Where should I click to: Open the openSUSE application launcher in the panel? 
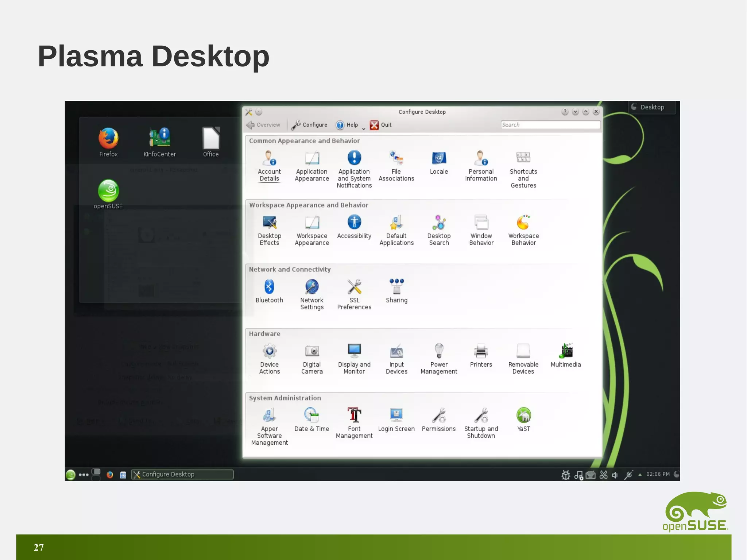(x=70, y=475)
